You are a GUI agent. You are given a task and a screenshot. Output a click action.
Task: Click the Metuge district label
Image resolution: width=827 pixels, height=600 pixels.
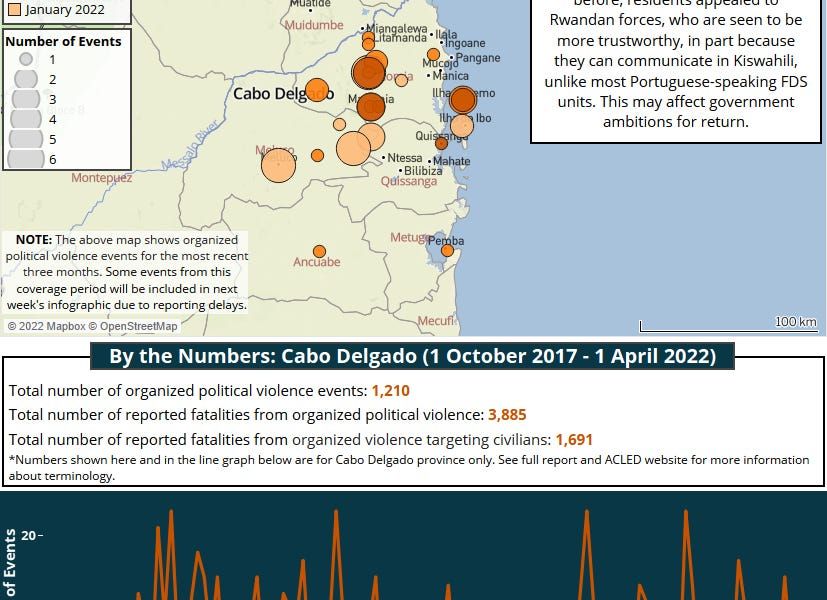[x=410, y=238]
